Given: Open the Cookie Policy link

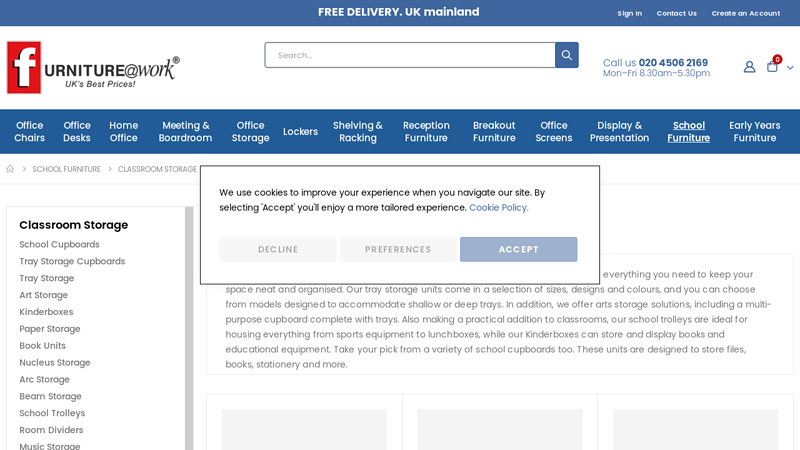Looking at the screenshot, I should tap(498, 208).
